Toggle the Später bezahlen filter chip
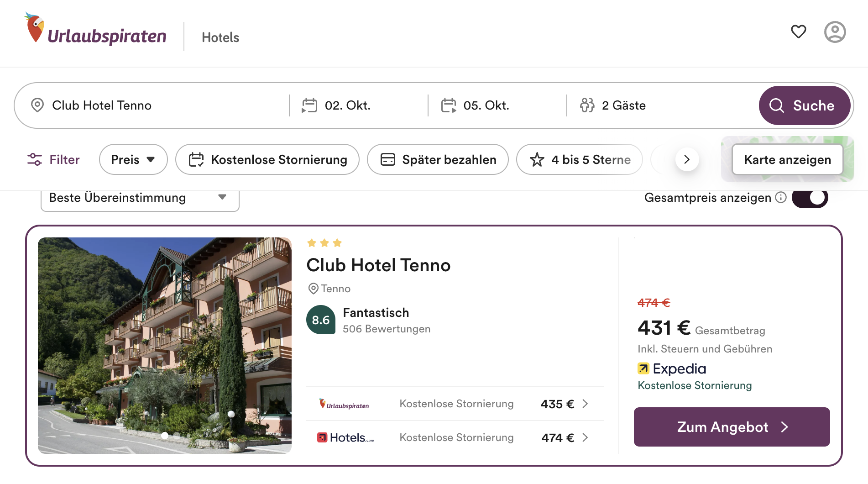 (x=438, y=159)
